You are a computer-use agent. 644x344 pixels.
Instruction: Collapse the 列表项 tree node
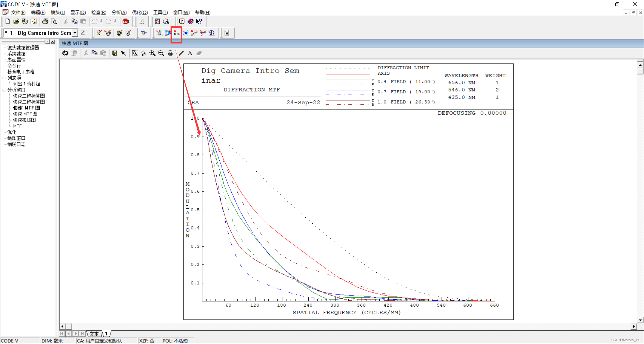click(4, 78)
